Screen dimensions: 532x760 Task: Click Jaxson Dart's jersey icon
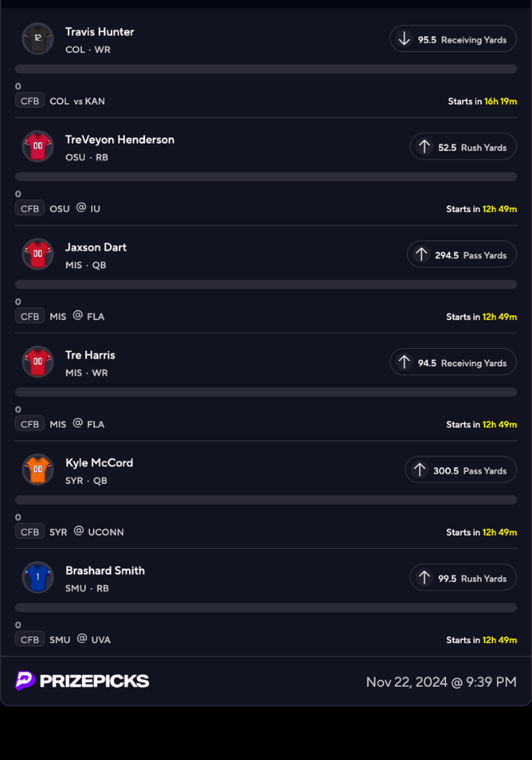click(x=37, y=255)
